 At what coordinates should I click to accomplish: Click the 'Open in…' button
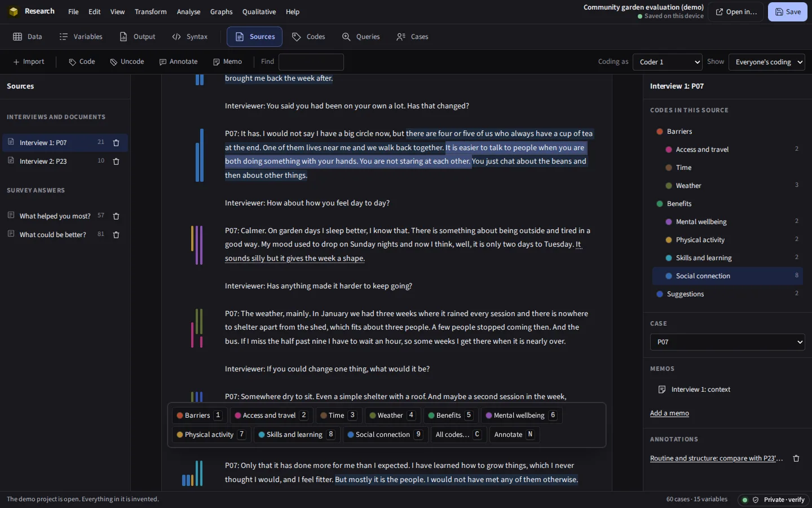pos(736,12)
